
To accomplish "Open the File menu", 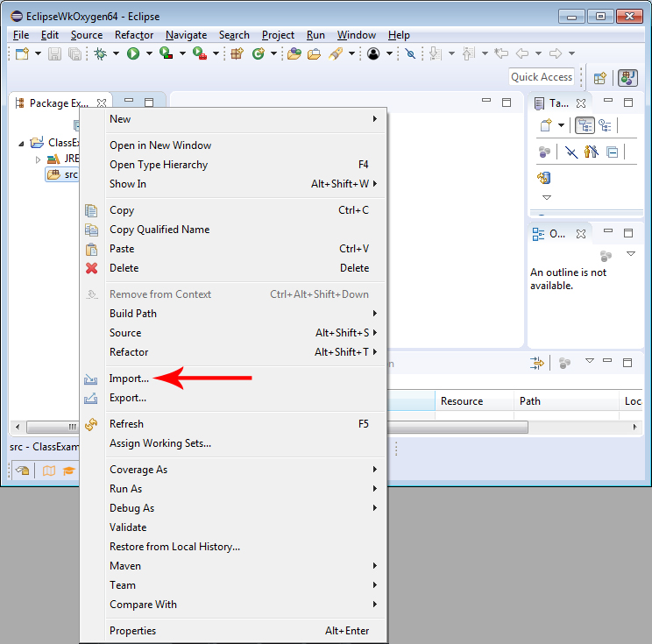I will point(21,35).
